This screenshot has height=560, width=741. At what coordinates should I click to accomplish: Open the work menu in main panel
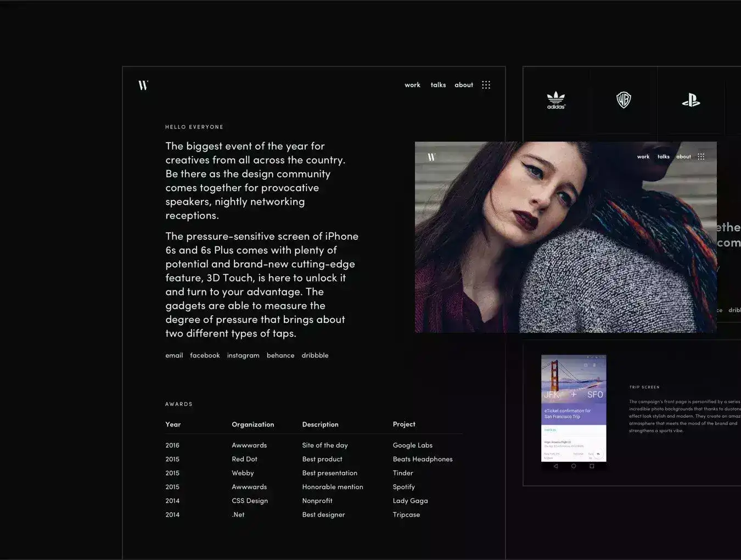(x=412, y=85)
